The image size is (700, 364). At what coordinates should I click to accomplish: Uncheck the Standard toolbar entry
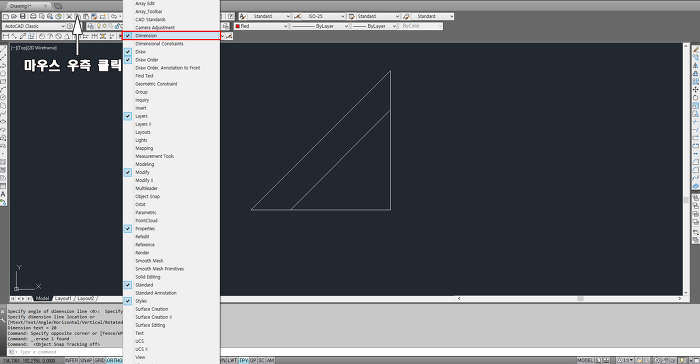pyautogui.click(x=171, y=285)
